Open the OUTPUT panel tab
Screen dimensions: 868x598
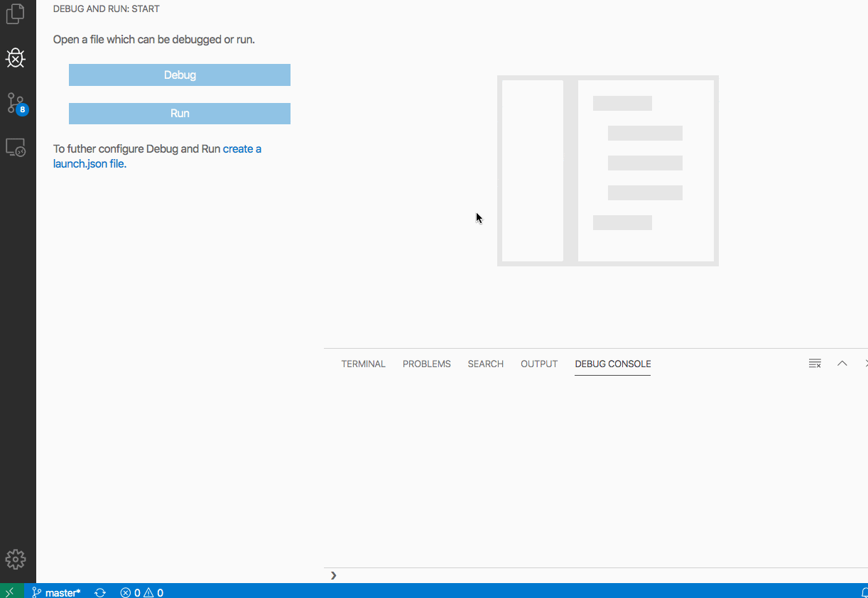538,364
